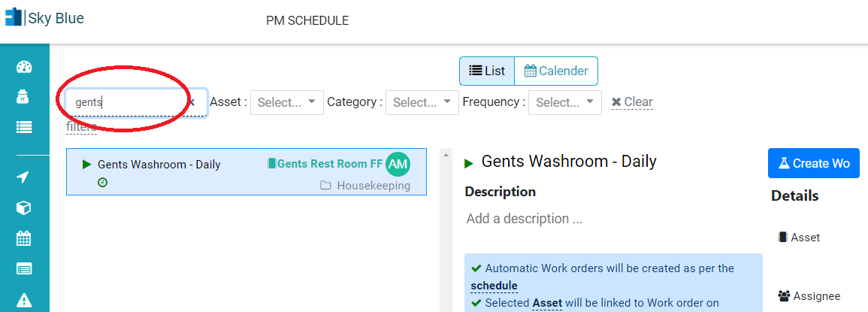Image resolution: width=868 pixels, height=312 pixels.
Task: Click the warning triangle icon in sidebar
Action: pos(24,300)
